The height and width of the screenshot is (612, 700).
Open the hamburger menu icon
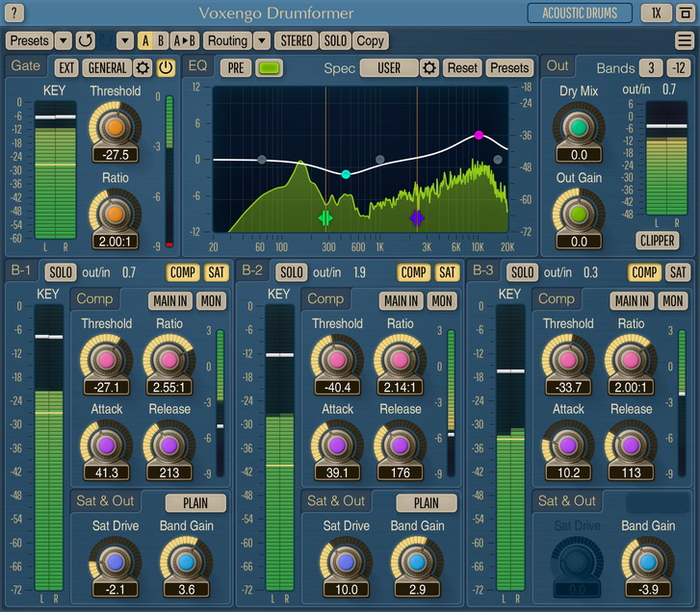684,40
